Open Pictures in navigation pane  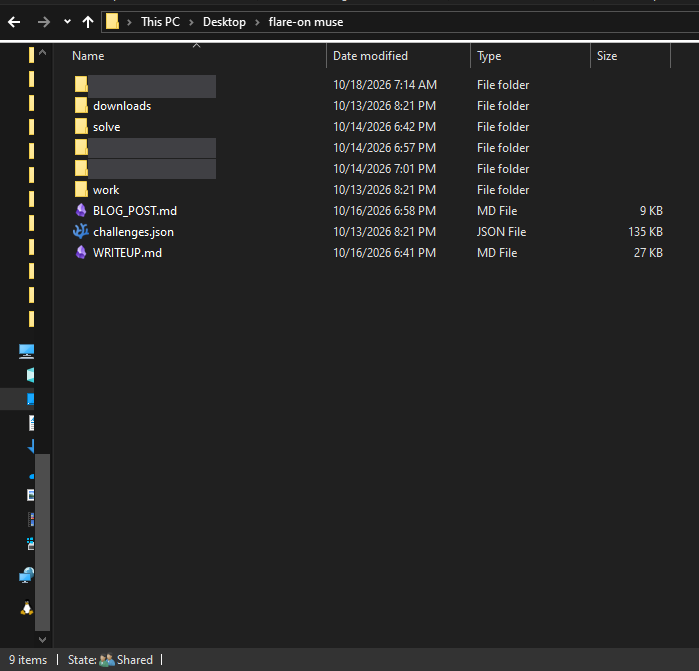coord(30,495)
